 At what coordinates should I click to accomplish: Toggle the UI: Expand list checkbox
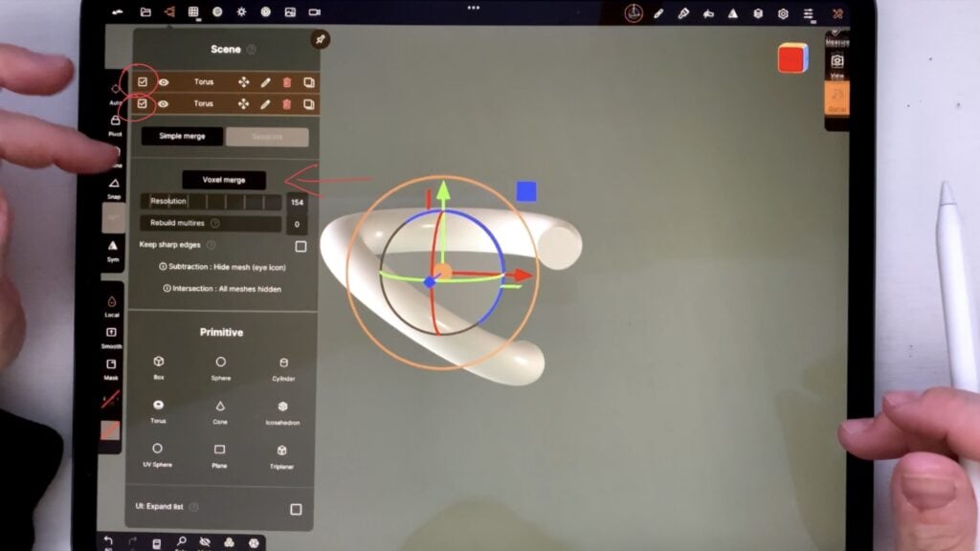(x=296, y=509)
